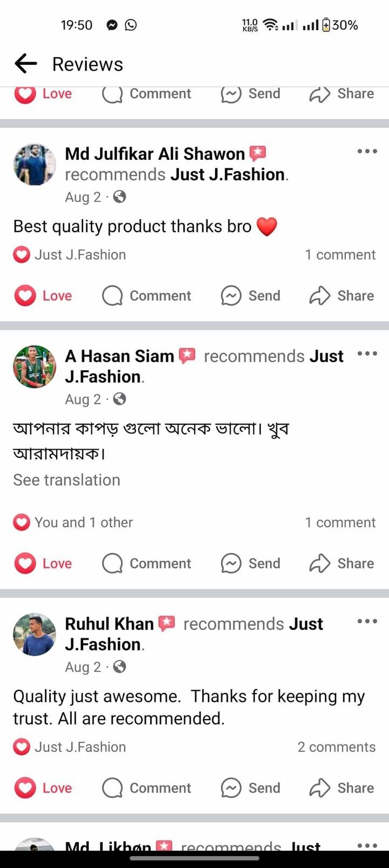Open the 1 comment on Julfikar's review
The width and height of the screenshot is (389, 868).
pos(340,255)
